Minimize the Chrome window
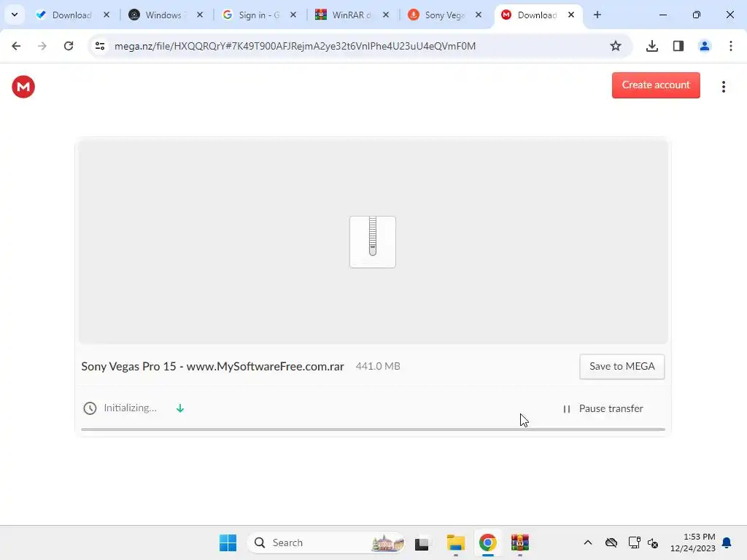Viewport: 747px width, 560px height. [662, 15]
